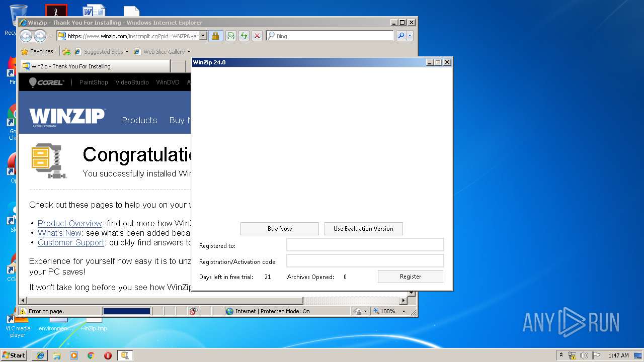Click the horizontal scroll right arrow
This screenshot has width=644, height=362.
coord(404,300)
